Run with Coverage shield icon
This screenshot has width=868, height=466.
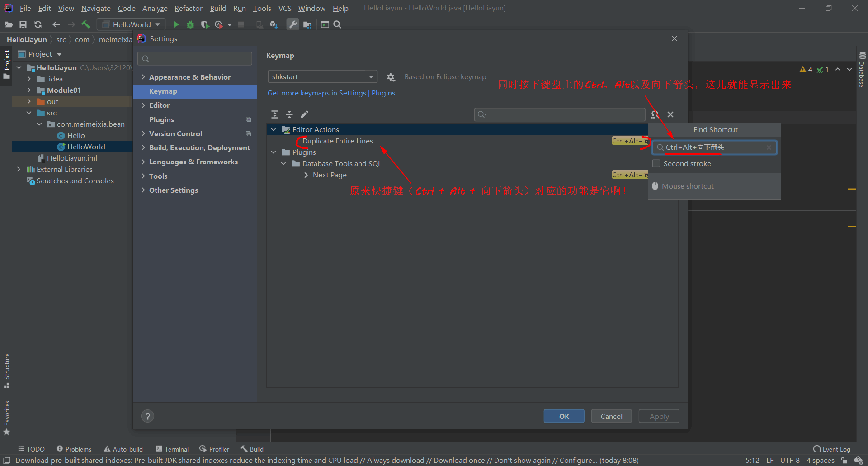coord(205,24)
